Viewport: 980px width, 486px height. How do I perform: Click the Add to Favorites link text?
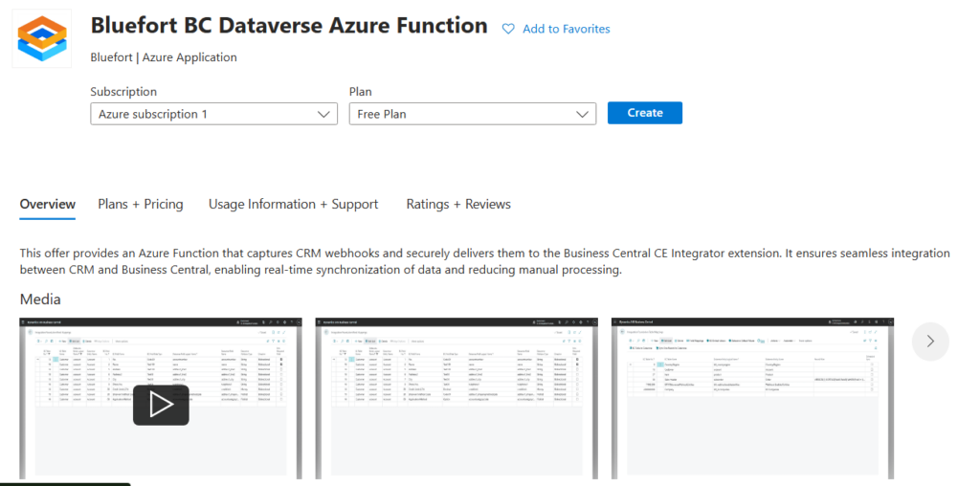pyautogui.click(x=566, y=30)
